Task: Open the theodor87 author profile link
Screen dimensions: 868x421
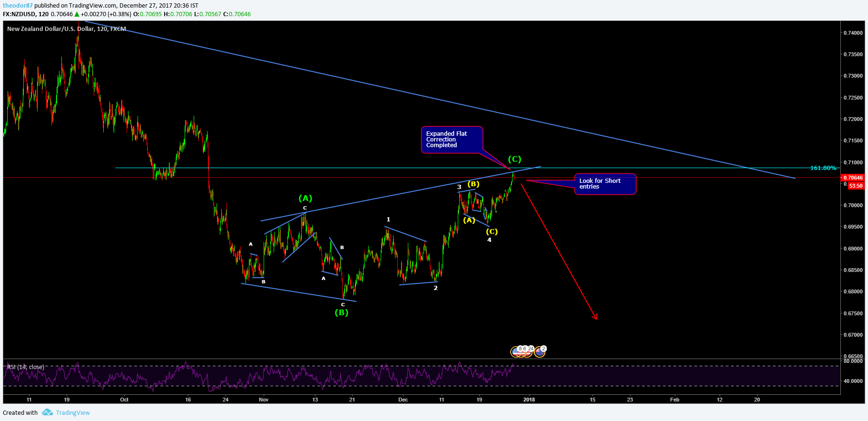Action: [x=18, y=6]
